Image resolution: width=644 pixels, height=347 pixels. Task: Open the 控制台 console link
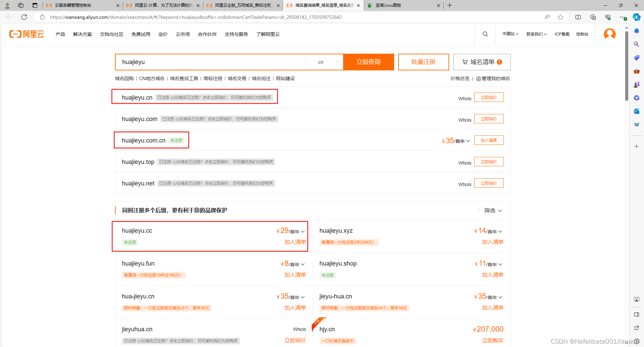pyautogui.click(x=582, y=34)
